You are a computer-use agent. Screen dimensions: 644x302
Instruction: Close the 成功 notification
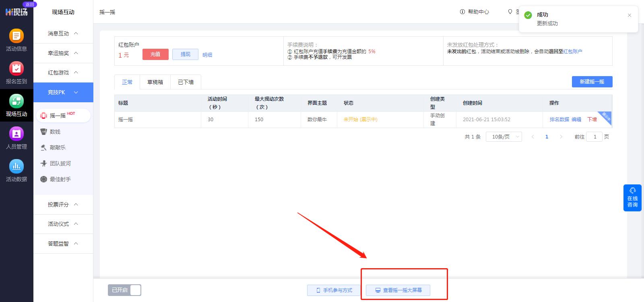630,15
